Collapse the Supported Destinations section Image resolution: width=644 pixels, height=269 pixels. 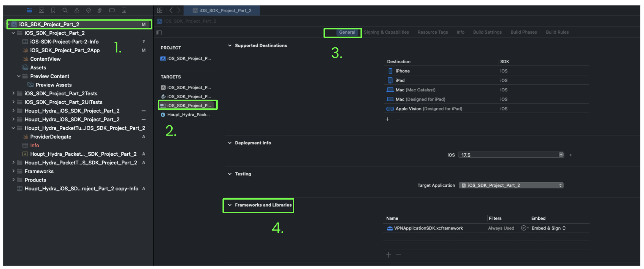click(230, 46)
